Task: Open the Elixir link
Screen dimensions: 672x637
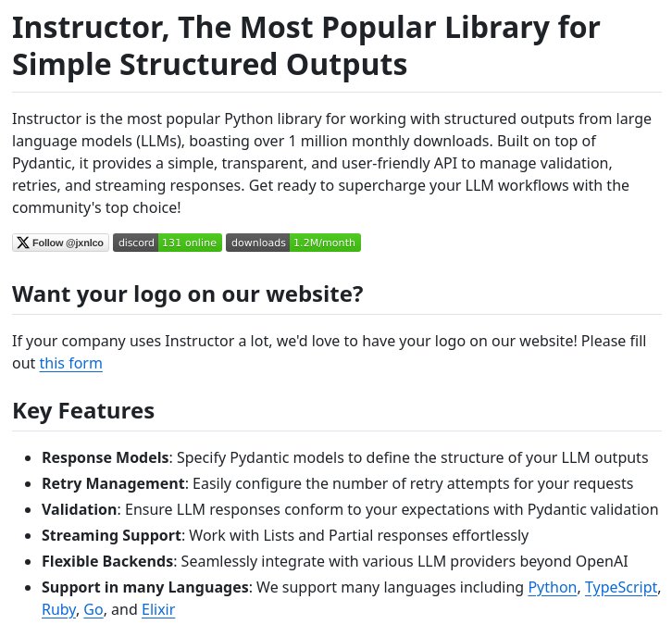Action: click(158, 609)
